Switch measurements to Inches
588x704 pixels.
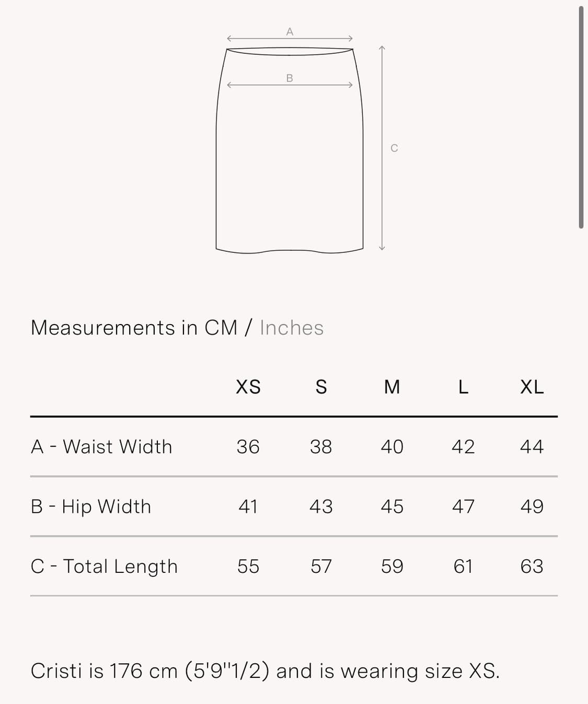(x=291, y=328)
